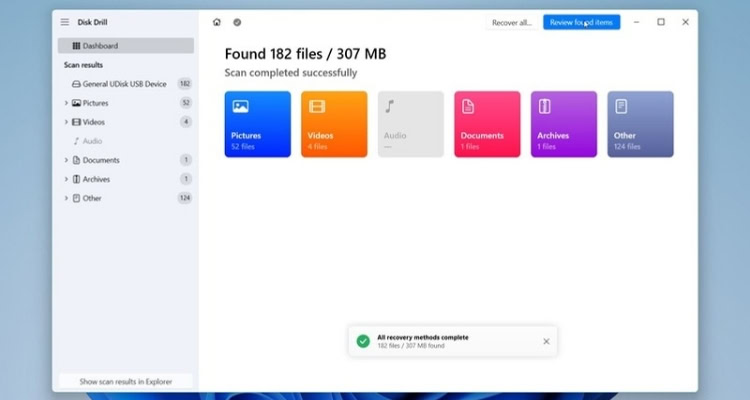Expand the Documents tree node

point(66,160)
